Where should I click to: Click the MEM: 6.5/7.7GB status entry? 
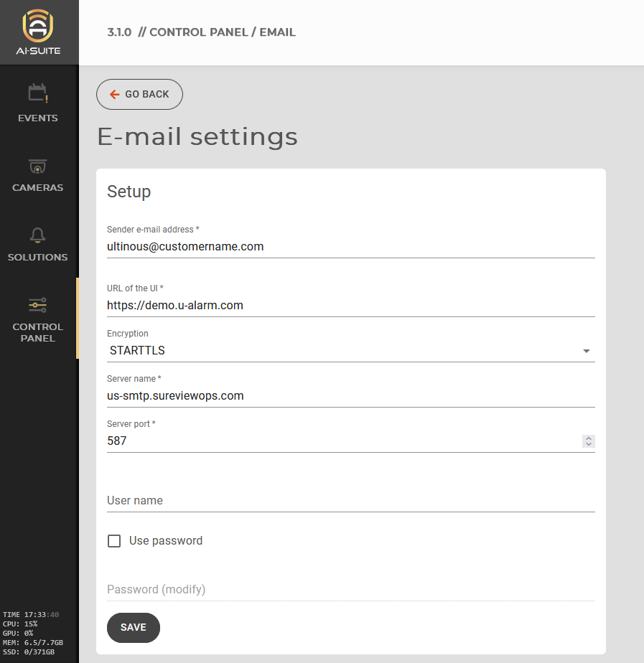(x=33, y=642)
